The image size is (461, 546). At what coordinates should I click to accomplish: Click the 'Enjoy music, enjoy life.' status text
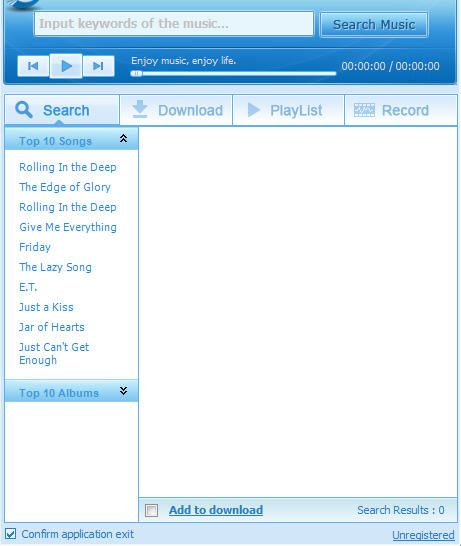click(x=183, y=61)
